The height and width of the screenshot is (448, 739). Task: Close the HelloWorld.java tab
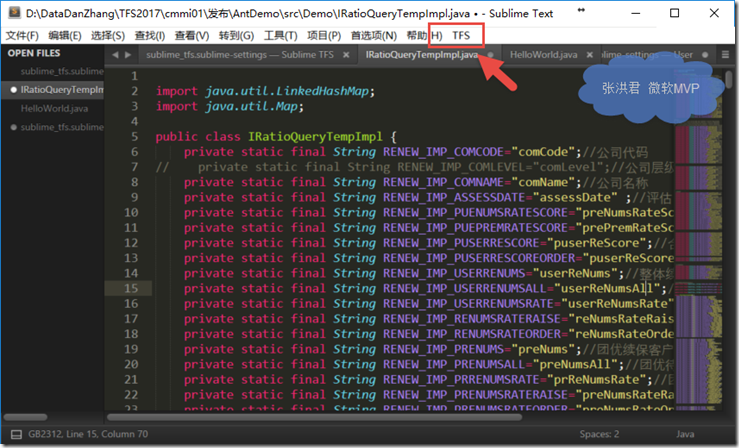[589, 55]
